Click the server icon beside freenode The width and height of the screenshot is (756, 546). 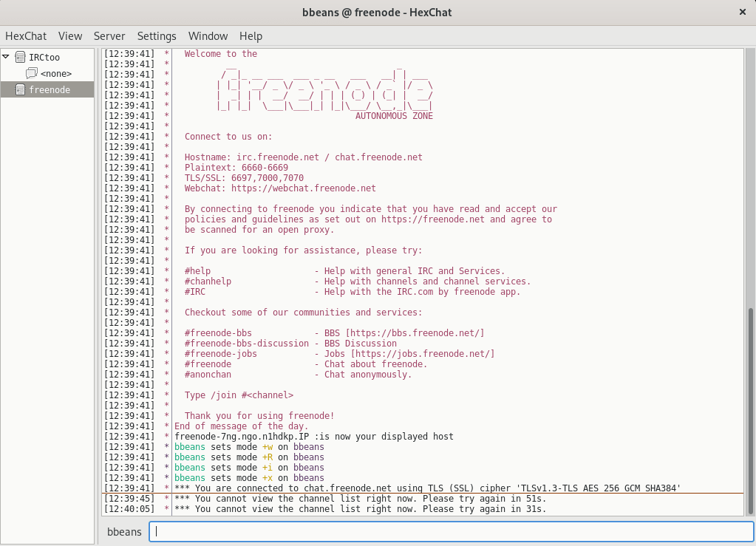[x=18, y=89]
